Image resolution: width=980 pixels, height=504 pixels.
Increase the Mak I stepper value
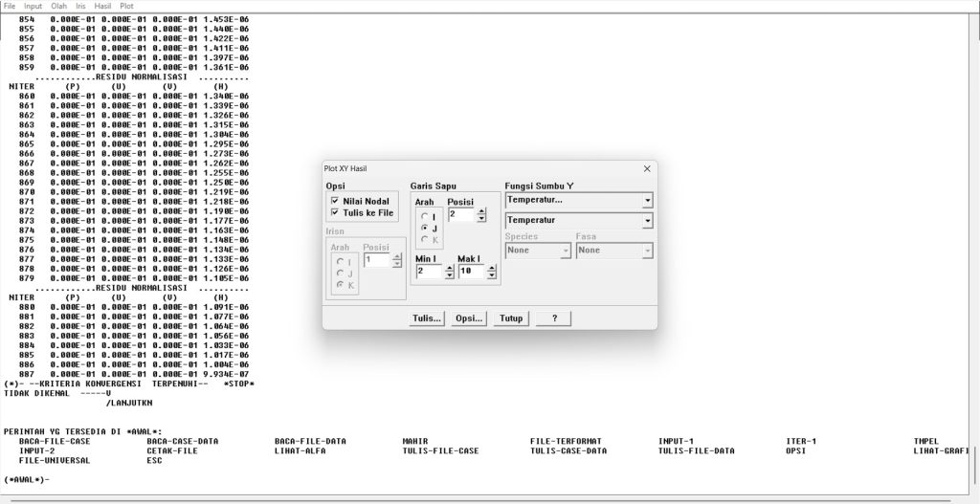[492, 268]
